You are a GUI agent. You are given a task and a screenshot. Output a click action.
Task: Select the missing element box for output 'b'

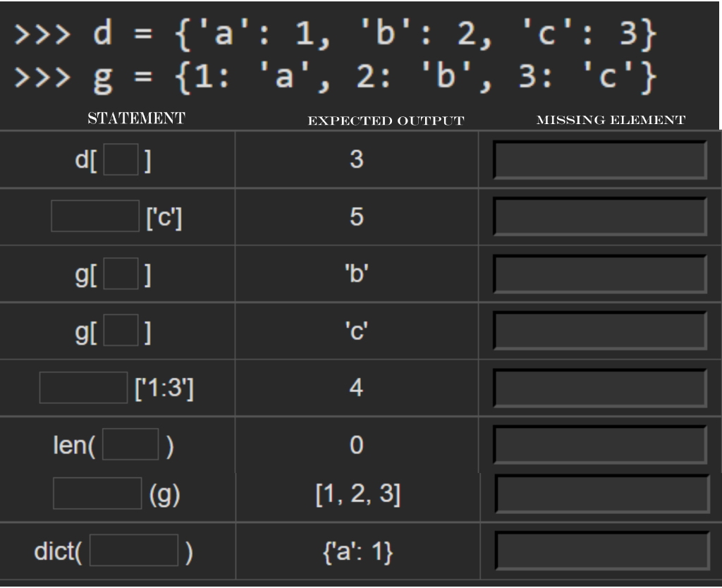(x=599, y=274)
